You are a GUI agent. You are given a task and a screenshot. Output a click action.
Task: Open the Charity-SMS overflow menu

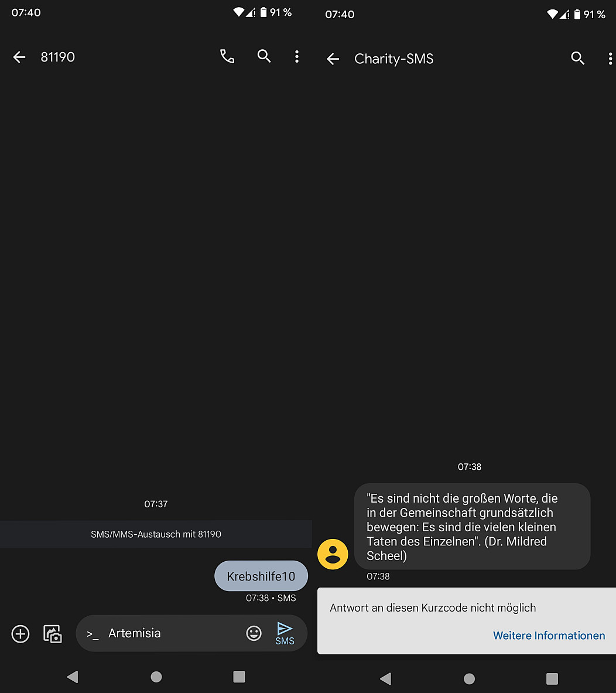pyautogui.click(x=610, y=58)
